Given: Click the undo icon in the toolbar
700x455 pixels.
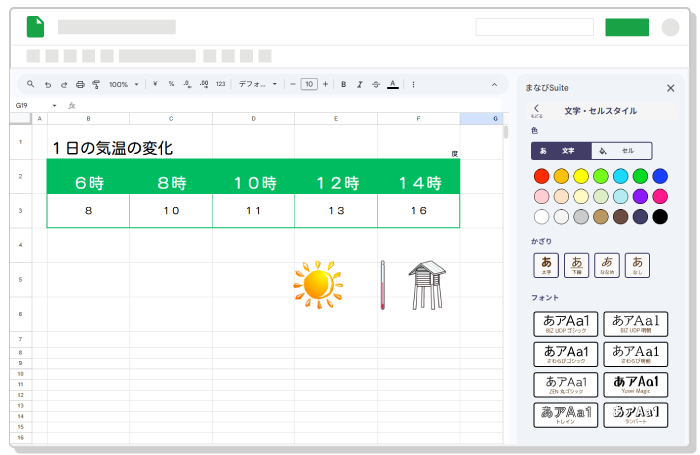Looking at the screenshot, I should pyautogui.click(x=47, y=84).
